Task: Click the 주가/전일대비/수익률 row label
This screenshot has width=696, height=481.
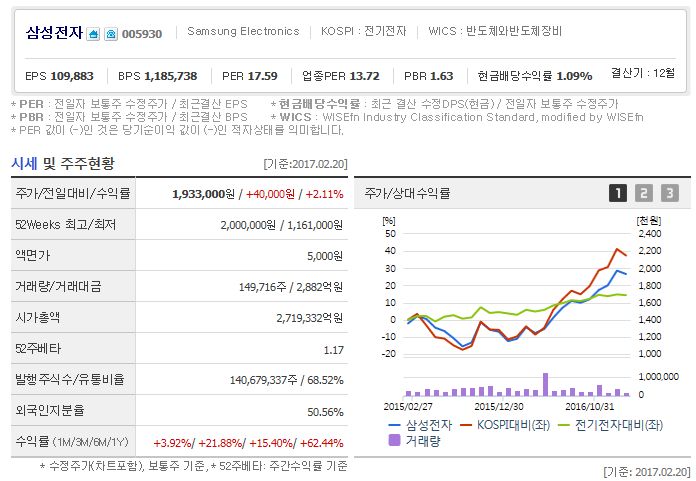Action: (x=73, y=193)
